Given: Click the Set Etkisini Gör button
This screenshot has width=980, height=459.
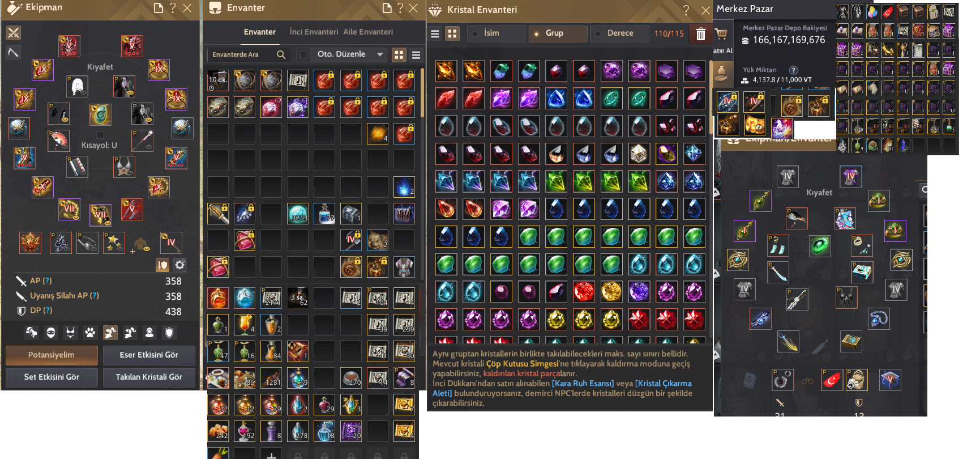Looking at the screenshot, I should [x=52, y=377].
